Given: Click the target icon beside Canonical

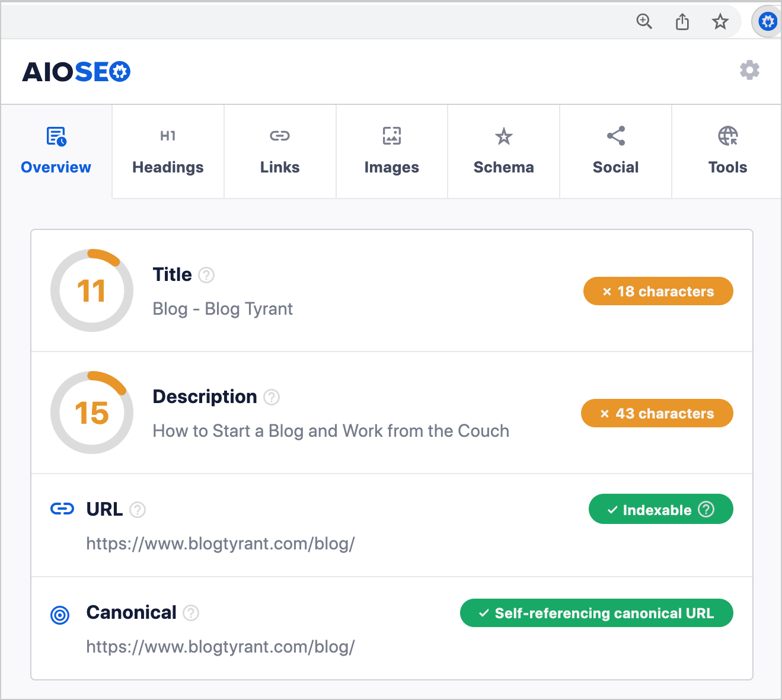Looking at the screenshot, I should tap(60, 615).
